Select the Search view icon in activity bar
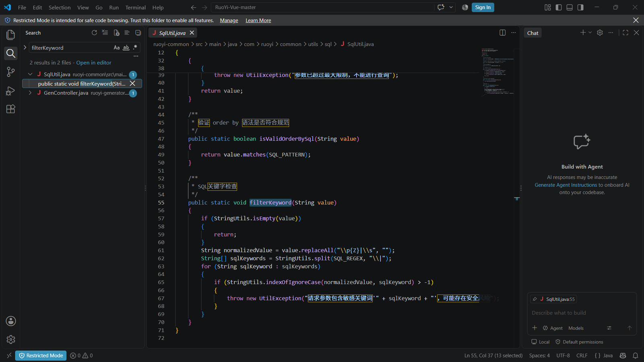The height and width of the screenshot is (362, 644). click(x=11, y=53)
